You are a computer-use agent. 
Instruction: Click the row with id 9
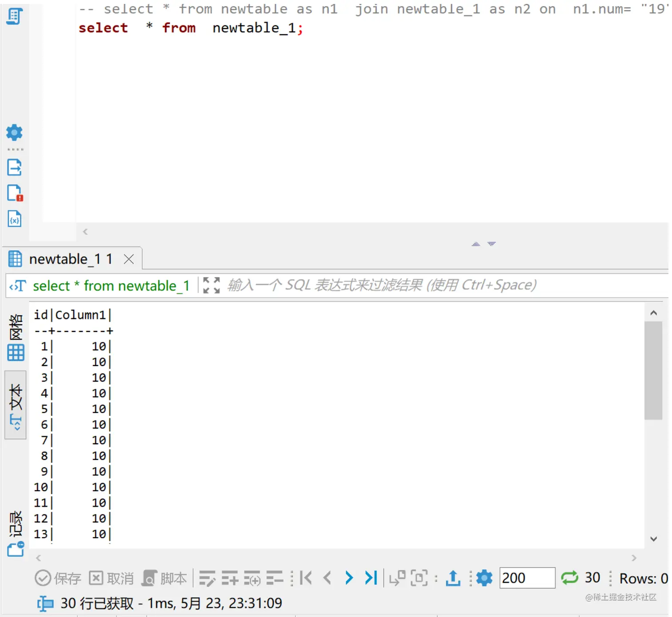coord(73,472)
